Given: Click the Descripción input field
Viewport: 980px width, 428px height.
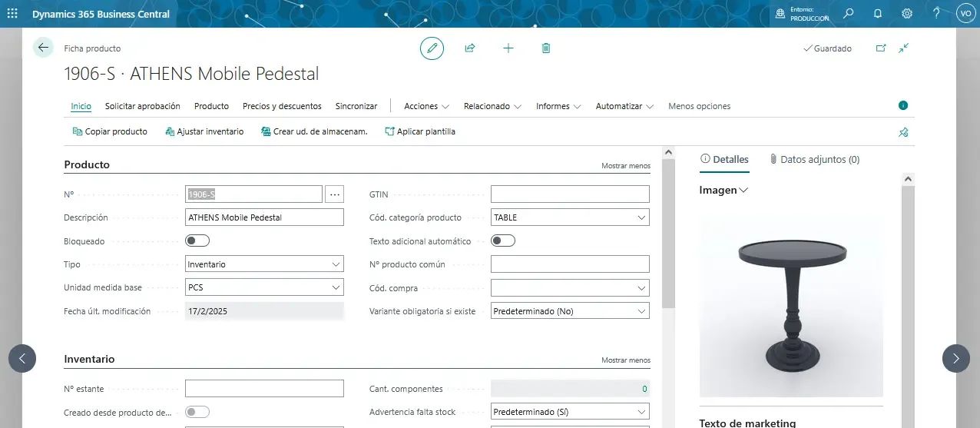Looking at the screenshot, I should [x=264, y=217].
